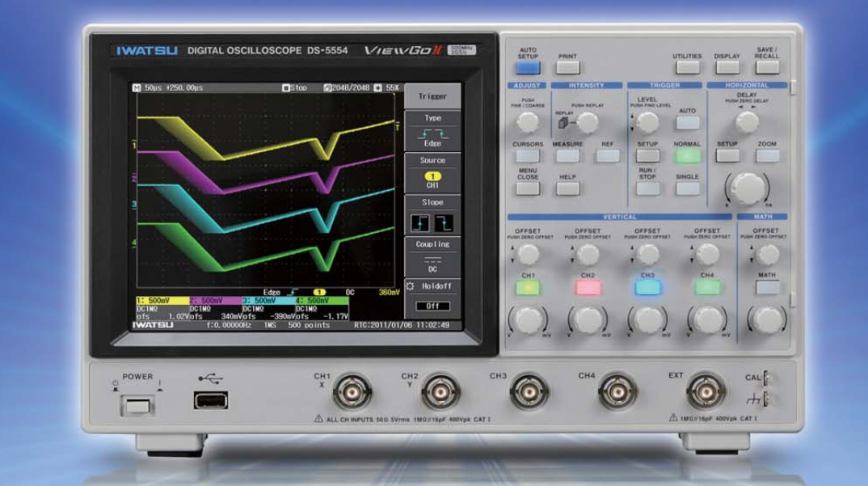
Task: Click the 50µs timebase readout
Action: [x=154, y=87]
